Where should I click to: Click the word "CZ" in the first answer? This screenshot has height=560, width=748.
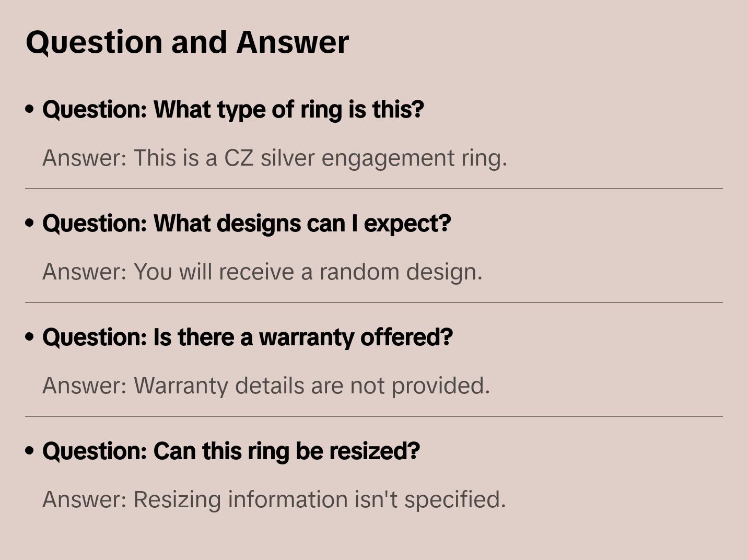pos(239,158)
